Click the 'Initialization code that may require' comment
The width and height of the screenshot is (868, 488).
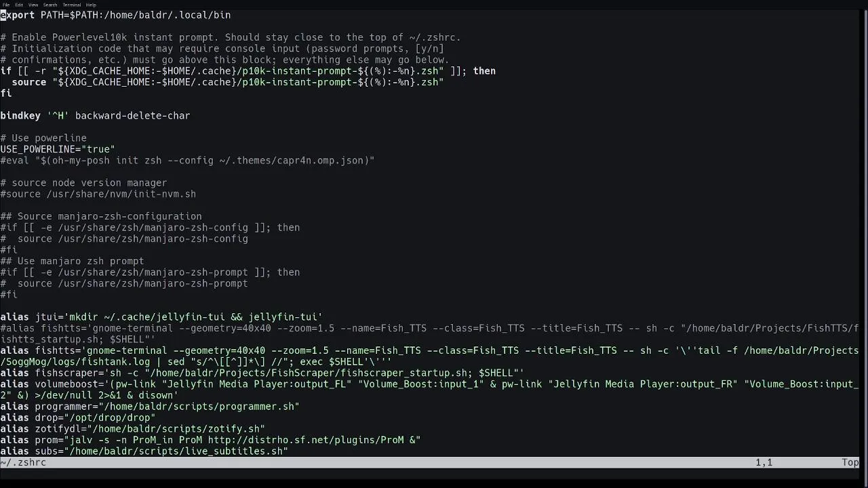tap(222, 49)
